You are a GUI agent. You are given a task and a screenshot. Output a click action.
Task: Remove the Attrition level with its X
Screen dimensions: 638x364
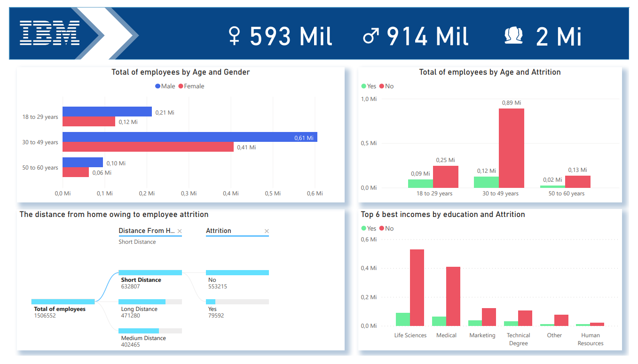(x=267, y=231)
